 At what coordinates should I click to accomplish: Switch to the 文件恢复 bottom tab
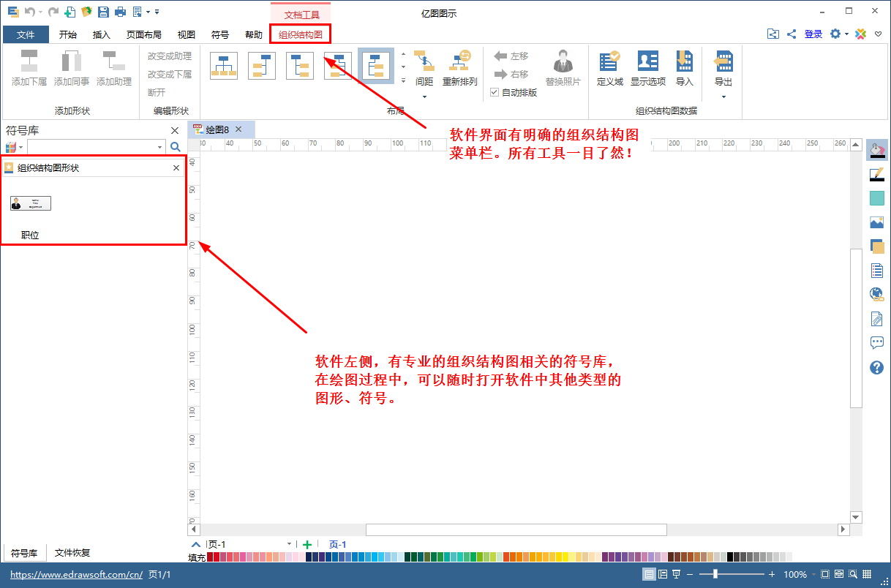pos(72,553)
